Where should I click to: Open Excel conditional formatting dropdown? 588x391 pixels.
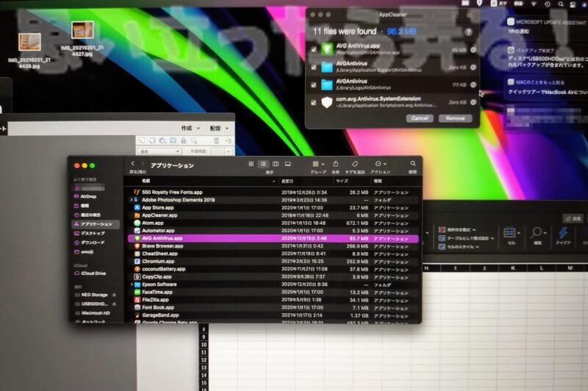(457, 229)
